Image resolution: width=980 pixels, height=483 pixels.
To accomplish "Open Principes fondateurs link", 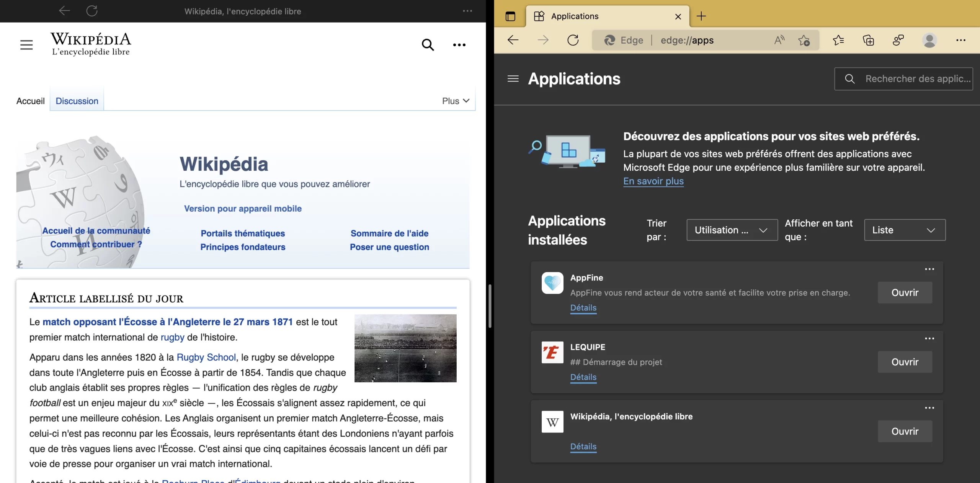I will pos(243,247).
